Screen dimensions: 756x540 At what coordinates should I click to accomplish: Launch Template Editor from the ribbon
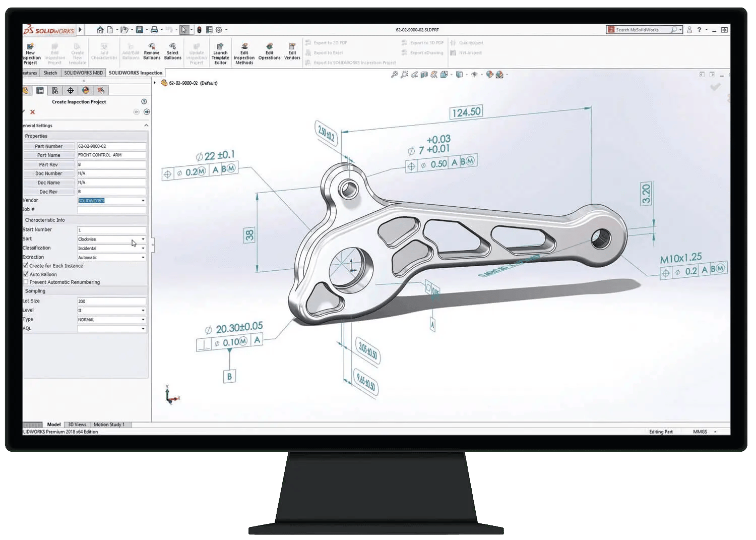coord(220,54)
